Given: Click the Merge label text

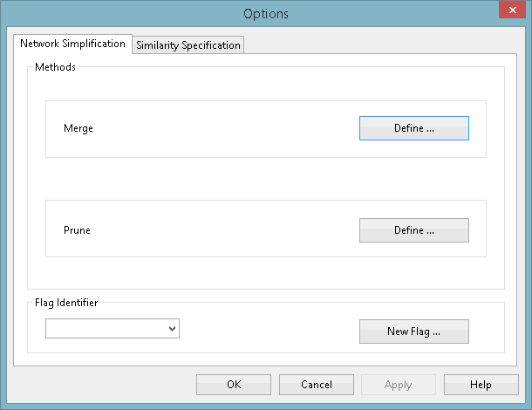Looking at the screenshot, I should click(78, 128).
